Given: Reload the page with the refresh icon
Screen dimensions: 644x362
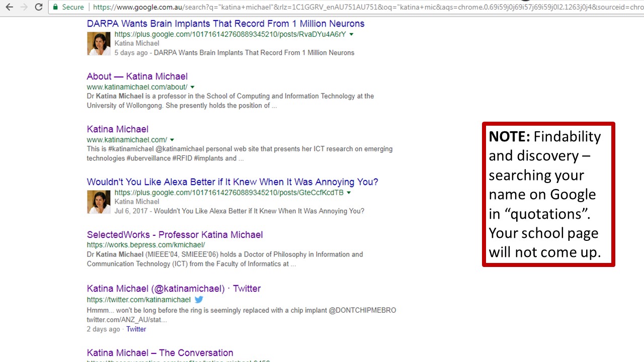Looking at the screenshot, I should coord(39,7).
